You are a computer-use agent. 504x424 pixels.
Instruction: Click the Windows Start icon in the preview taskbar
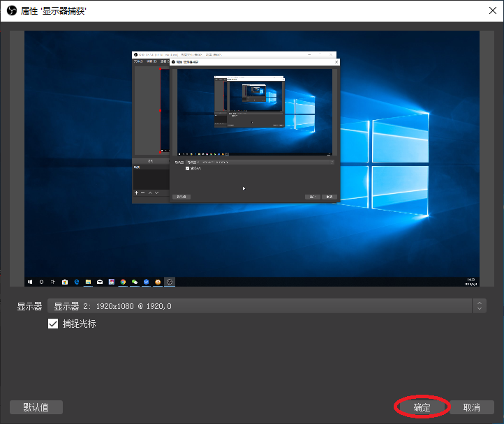(x=30, y=282)
